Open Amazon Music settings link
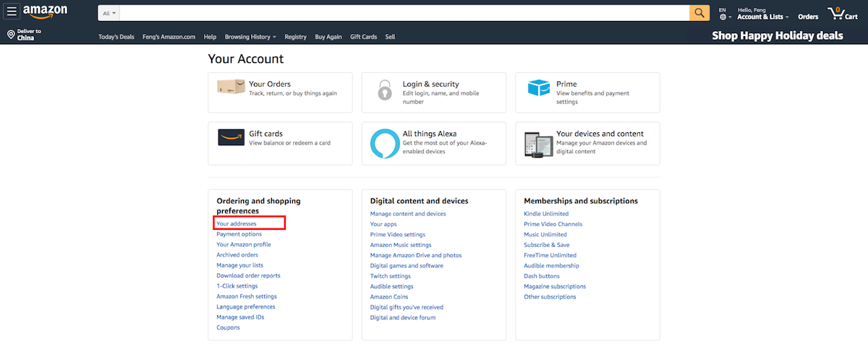 pyautogui.click(x=401, y=245)
